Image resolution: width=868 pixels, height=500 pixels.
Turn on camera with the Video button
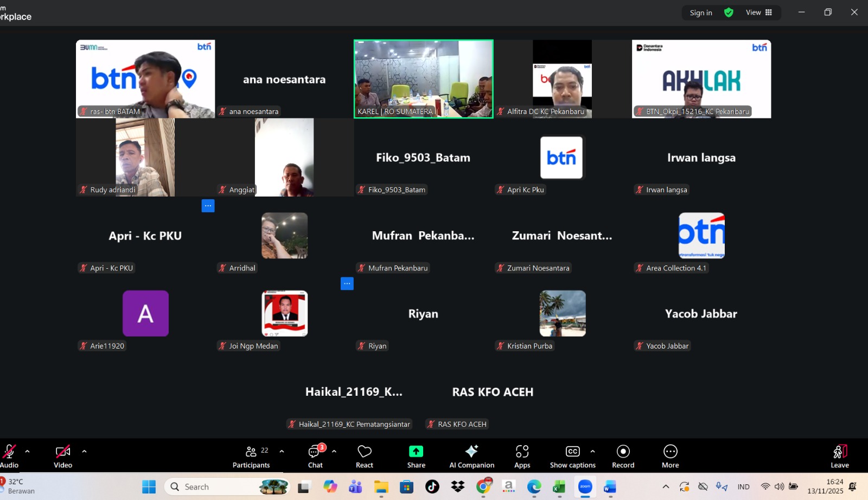point(63,457)
